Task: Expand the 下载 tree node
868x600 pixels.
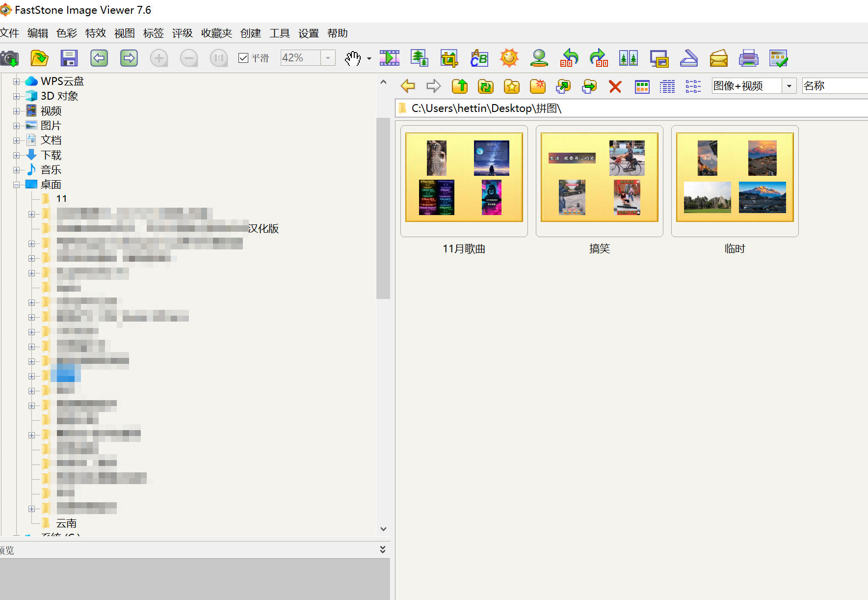Action: click(x=17, y=155)
